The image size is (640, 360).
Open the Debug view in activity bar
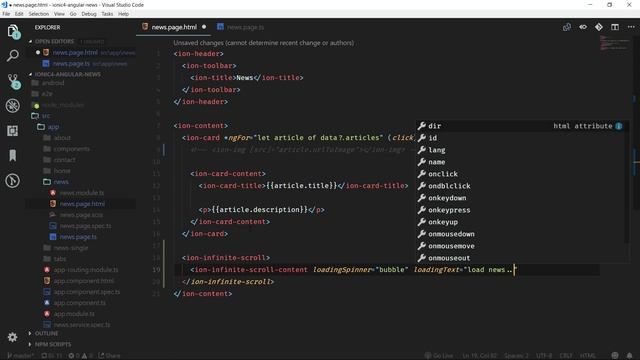(x=13, y=106)
